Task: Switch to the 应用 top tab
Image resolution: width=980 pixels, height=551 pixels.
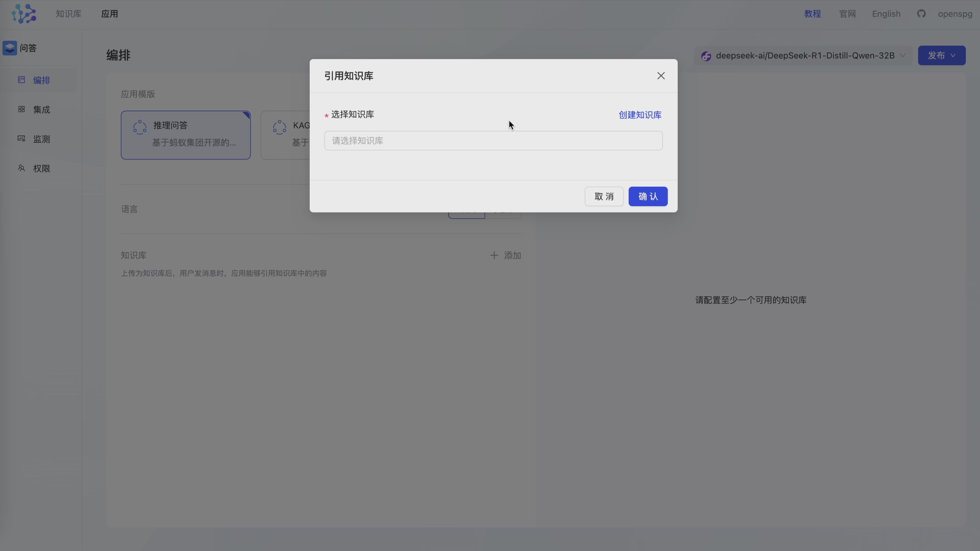Action: [109, 14]
